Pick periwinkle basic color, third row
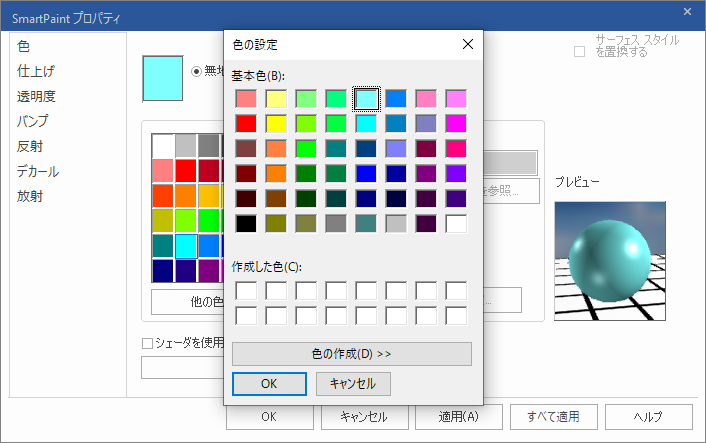 point(396,149)
